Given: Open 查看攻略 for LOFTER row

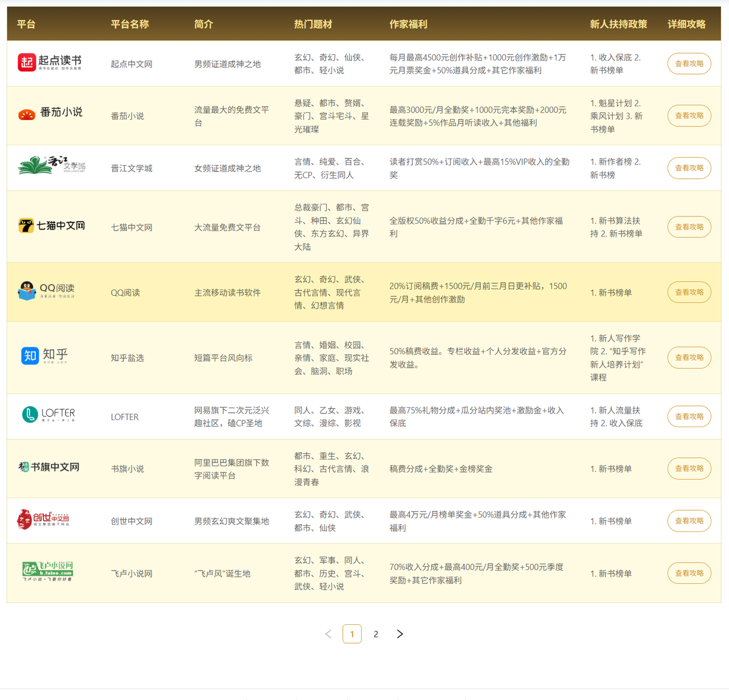Looking at the screenshot, I should [x=689, y=416].
